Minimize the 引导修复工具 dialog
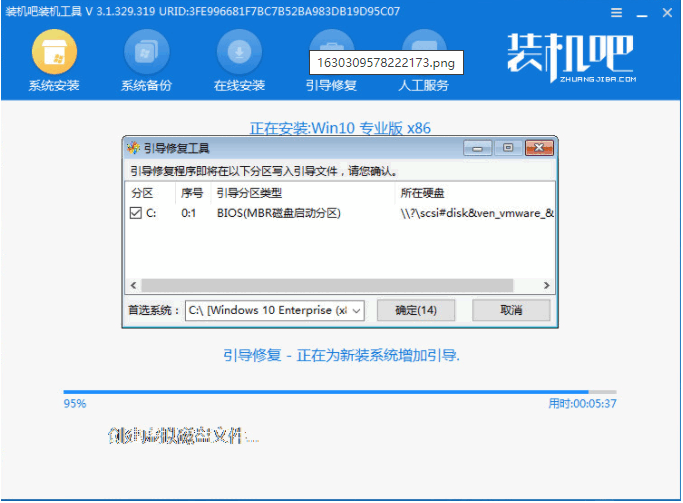 tap(477, 148)
